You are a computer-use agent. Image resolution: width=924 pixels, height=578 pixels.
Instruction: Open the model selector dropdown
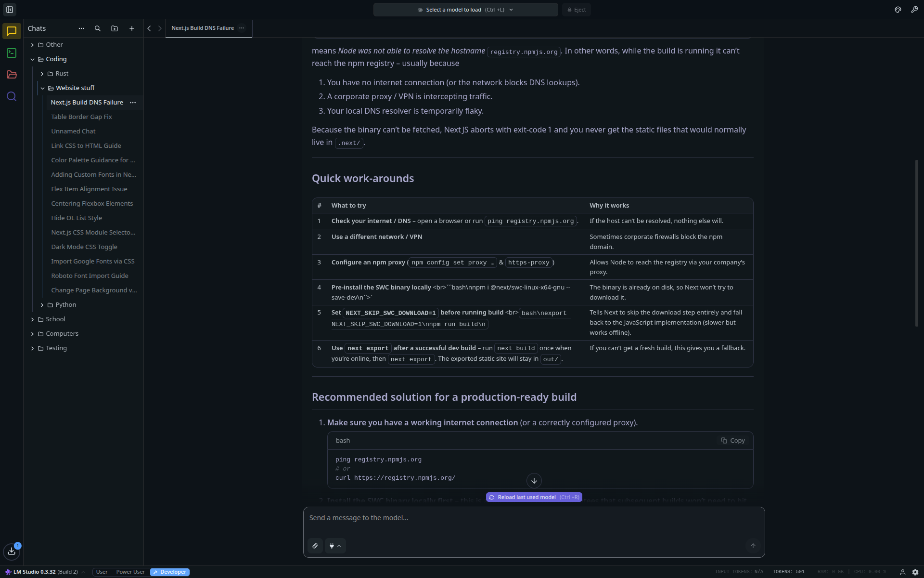tap(465, 10)
